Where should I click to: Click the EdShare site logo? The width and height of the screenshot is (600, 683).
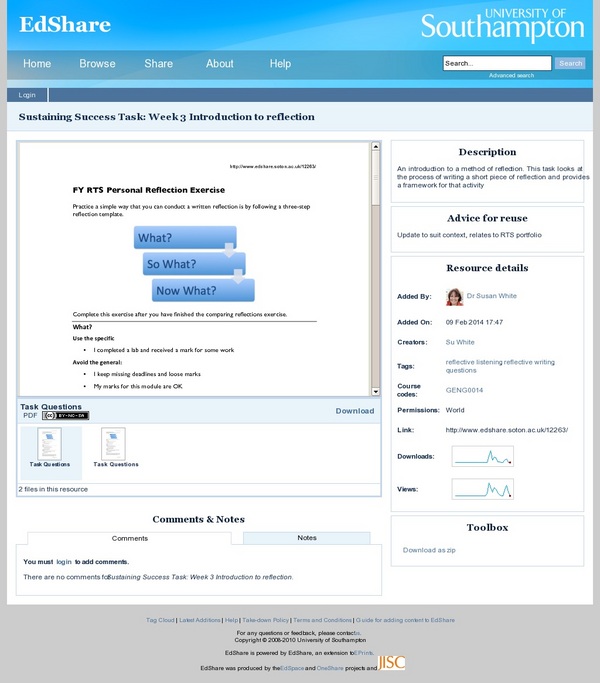pyautogui.click(x=64, y=25)
